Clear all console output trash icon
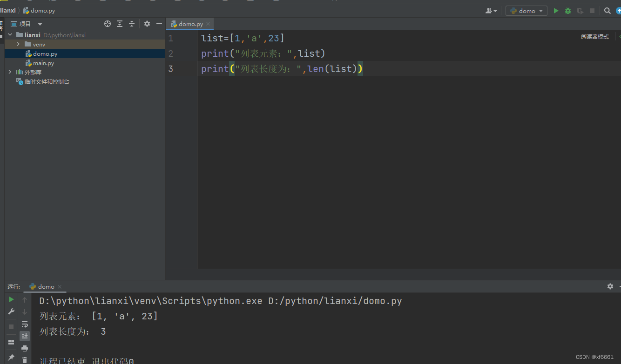This screenshot has width=621, height=364. (25, 360)
